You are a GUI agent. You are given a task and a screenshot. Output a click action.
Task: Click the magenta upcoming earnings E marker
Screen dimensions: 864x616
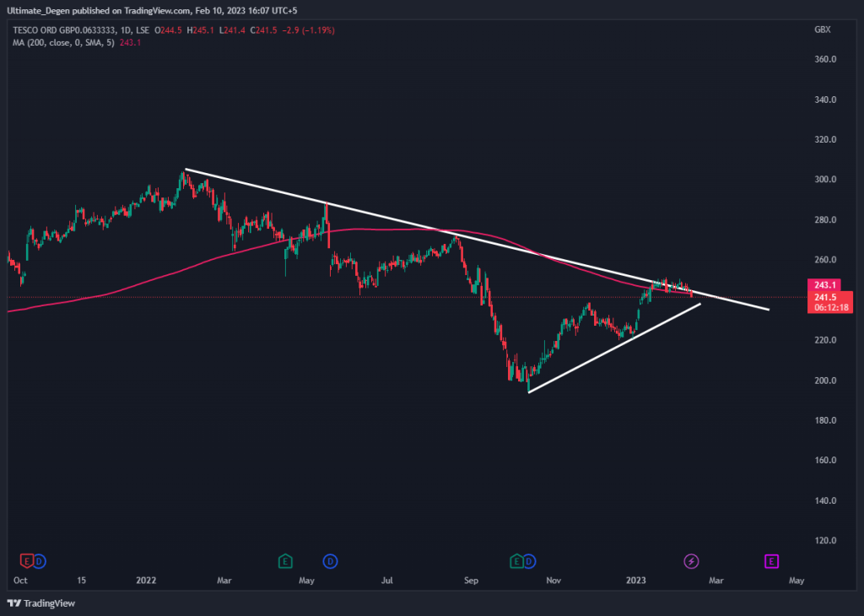pyautogui.click(x=771, y=561)
